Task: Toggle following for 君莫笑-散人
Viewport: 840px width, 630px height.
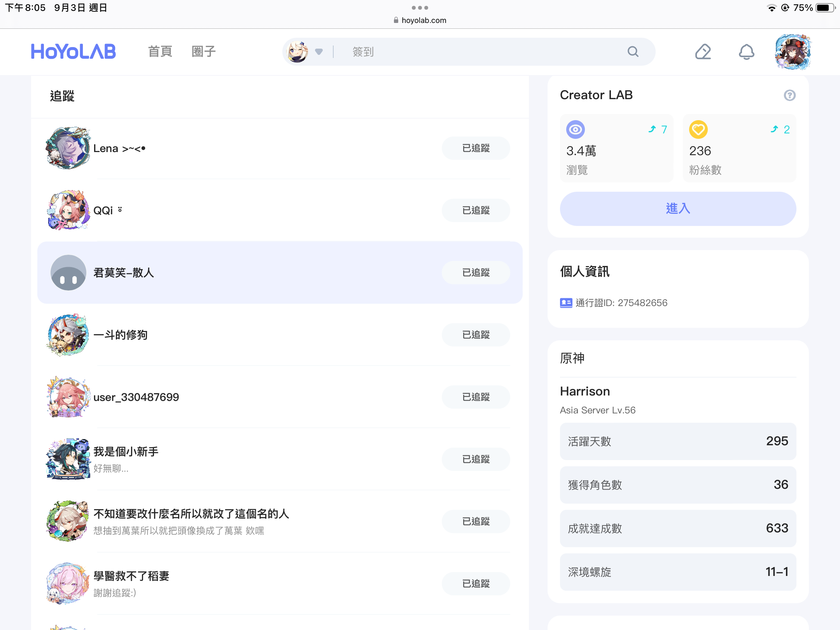Action: pyautogui.click(x=476, y=273)
